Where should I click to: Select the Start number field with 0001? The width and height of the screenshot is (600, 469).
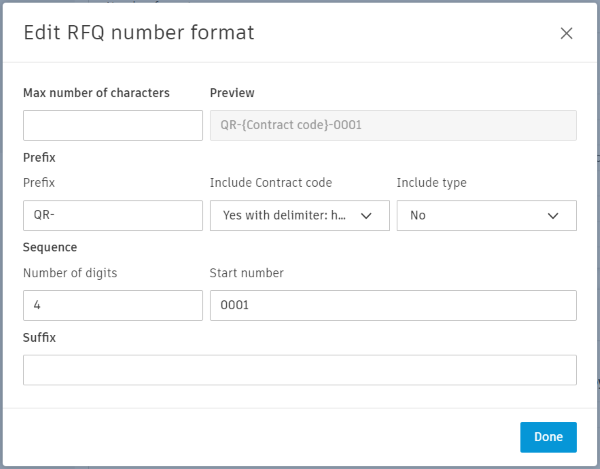tap(393, 305)
